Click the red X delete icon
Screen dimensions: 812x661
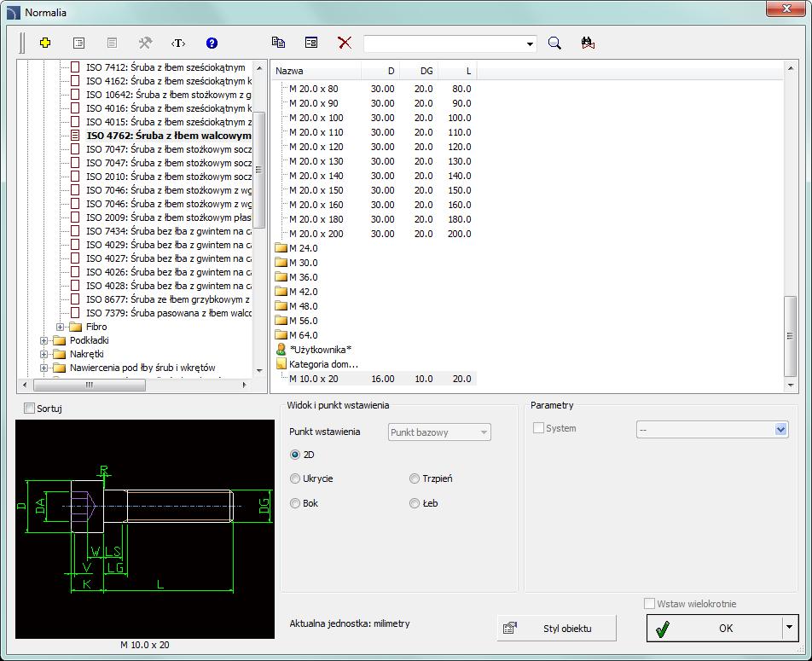tap(345, 43)
